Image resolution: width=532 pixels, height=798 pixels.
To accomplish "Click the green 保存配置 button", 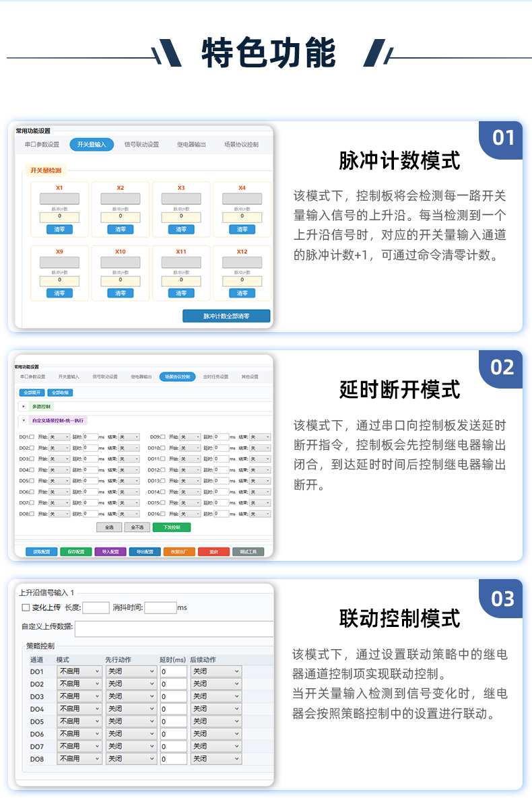I will [76, 552].
